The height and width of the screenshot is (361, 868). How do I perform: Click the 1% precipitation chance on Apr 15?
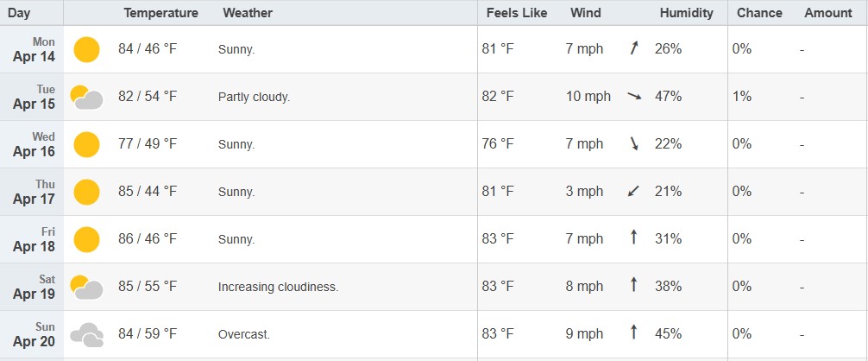click(x=742, y=97)
